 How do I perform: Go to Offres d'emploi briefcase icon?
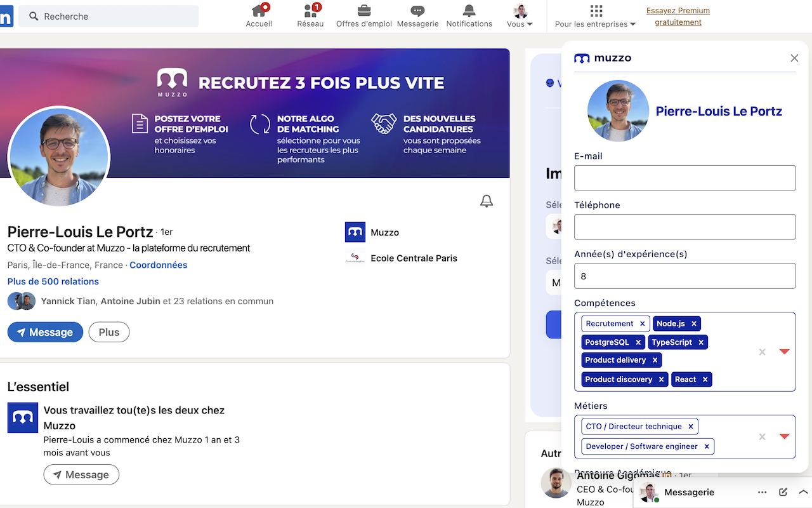pyautogui.click(x=364, y=16)
